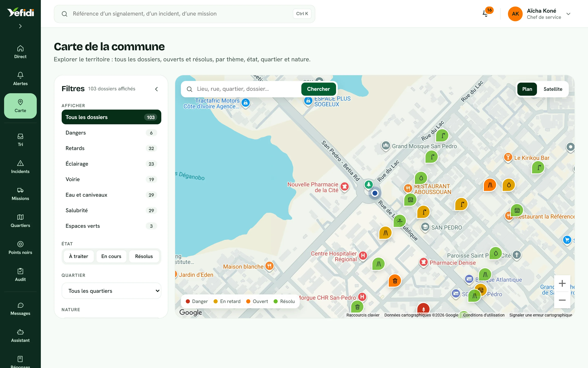Select the Espaces verts filter
This screenshot has width=588, height=368.
(111, 226)
